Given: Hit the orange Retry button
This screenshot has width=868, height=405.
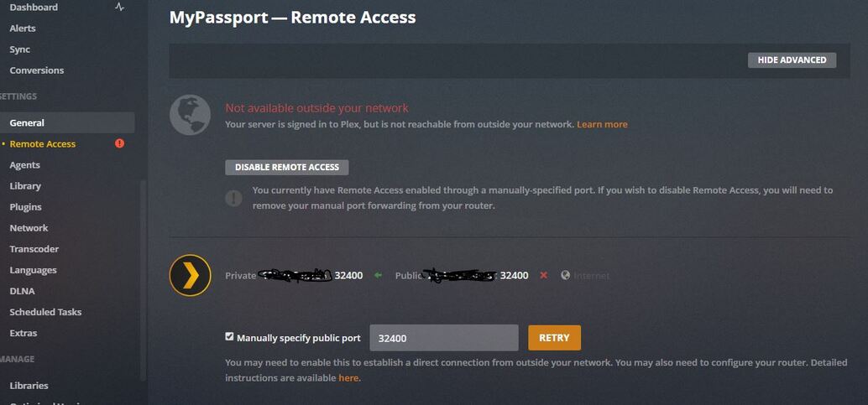Looking at the screenshot, I should pyautogui.click(x=554, y=338).
